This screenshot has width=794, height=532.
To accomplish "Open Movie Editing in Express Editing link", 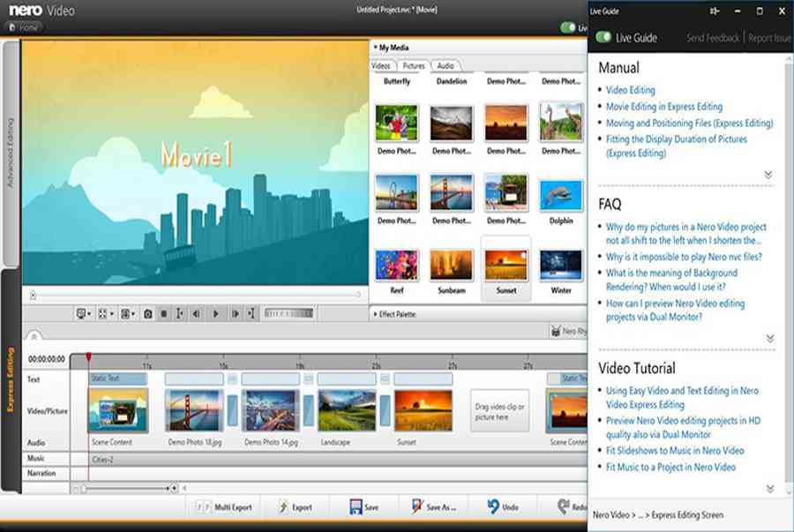I will [x=664, y=107].
